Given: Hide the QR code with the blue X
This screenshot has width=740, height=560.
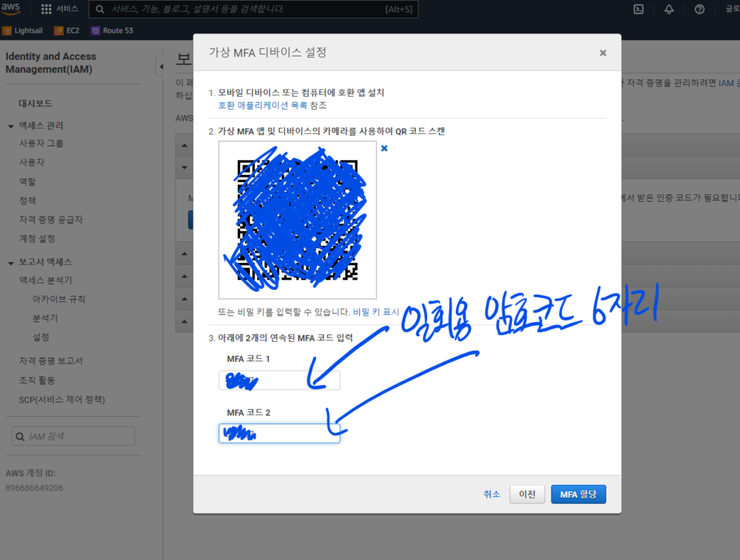Looking at the screenshot, I should pyautogui.click(x=384, y=148).
